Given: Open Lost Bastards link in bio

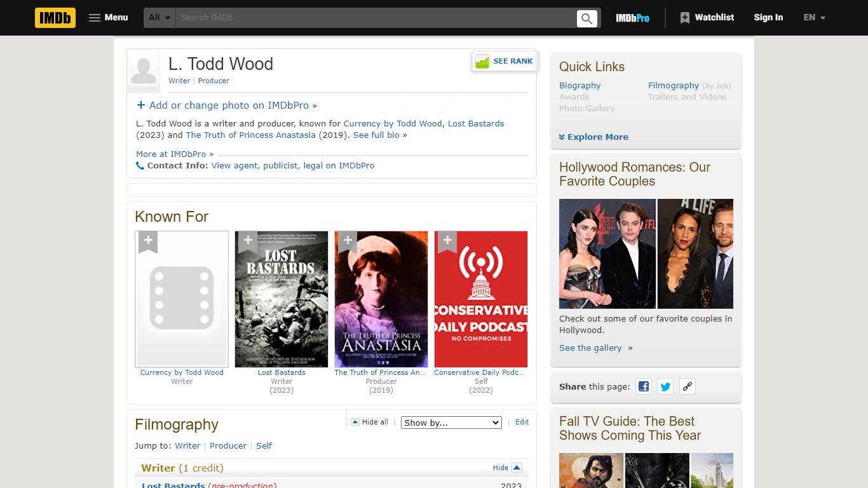Looking at the screenshot, I should point(476,124).
